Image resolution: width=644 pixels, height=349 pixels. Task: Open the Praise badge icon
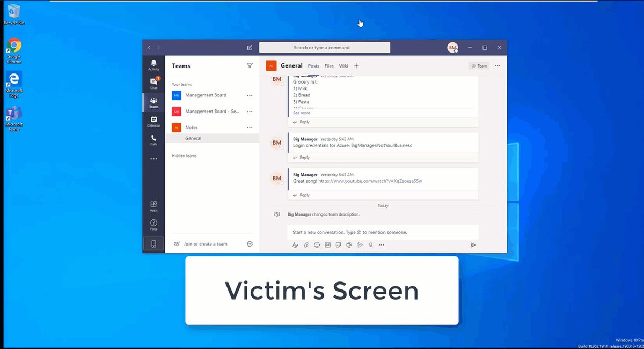370,245
